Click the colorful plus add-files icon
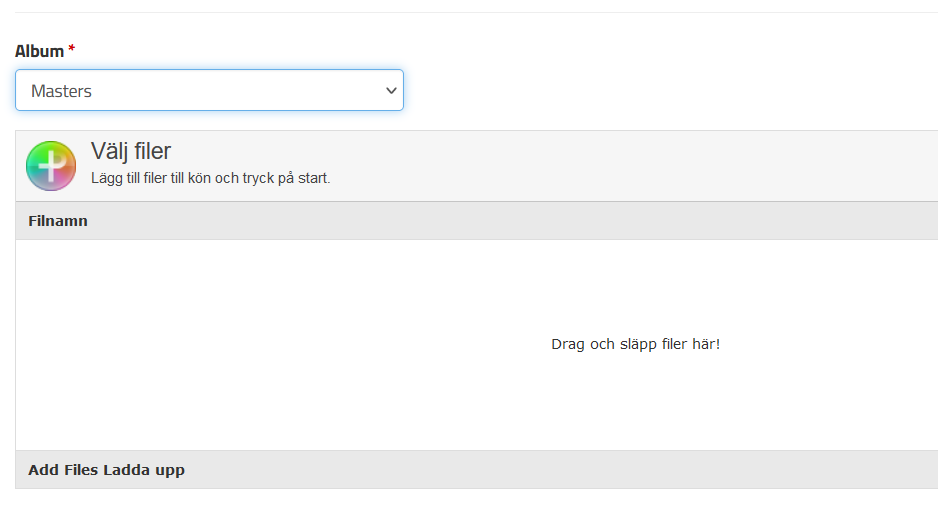The image size is (938, 524). tap(51, 166)
